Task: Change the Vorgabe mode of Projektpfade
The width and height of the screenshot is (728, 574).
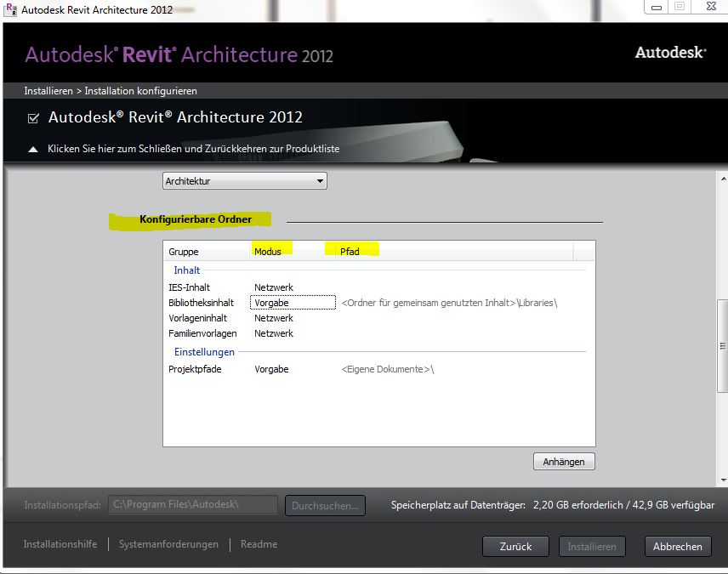Action: [271, 369]
